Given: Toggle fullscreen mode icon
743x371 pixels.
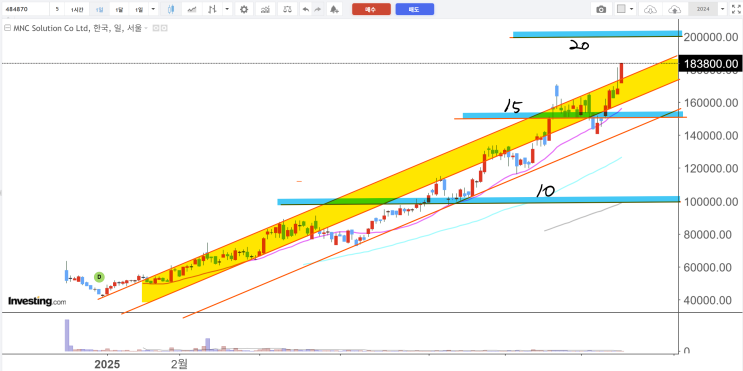Looking at the screenshot, I should pyautogui.click(x=735, y=9).
